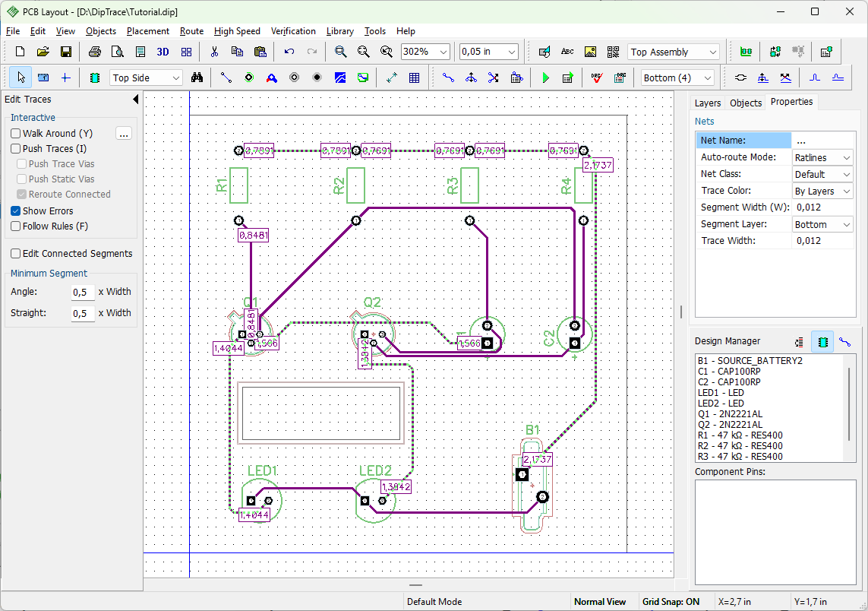This screenshot has width=868, height=611.
Task: Select the default arrow pointer tool
Action: pos(21,78)
